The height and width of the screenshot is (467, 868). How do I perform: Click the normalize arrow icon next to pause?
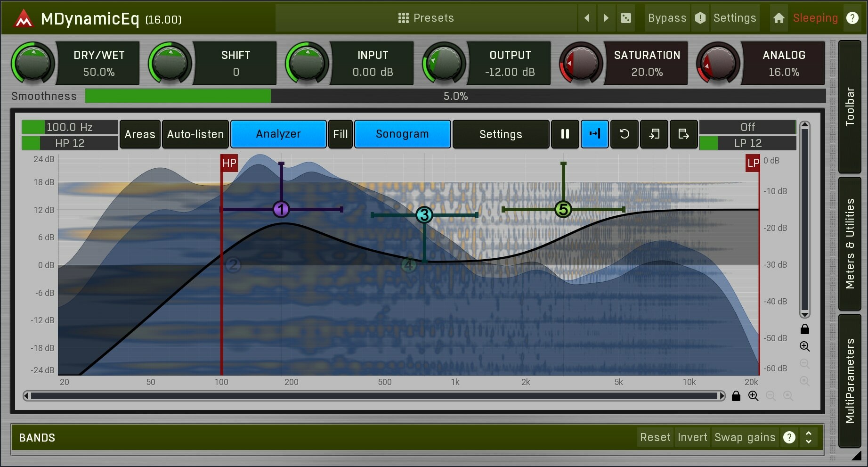tap(594, 134)
